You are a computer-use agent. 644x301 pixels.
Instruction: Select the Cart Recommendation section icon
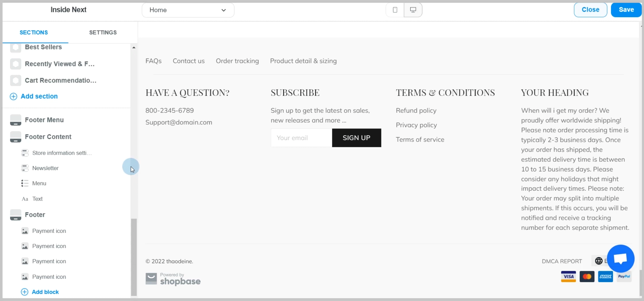pos(16,81)
